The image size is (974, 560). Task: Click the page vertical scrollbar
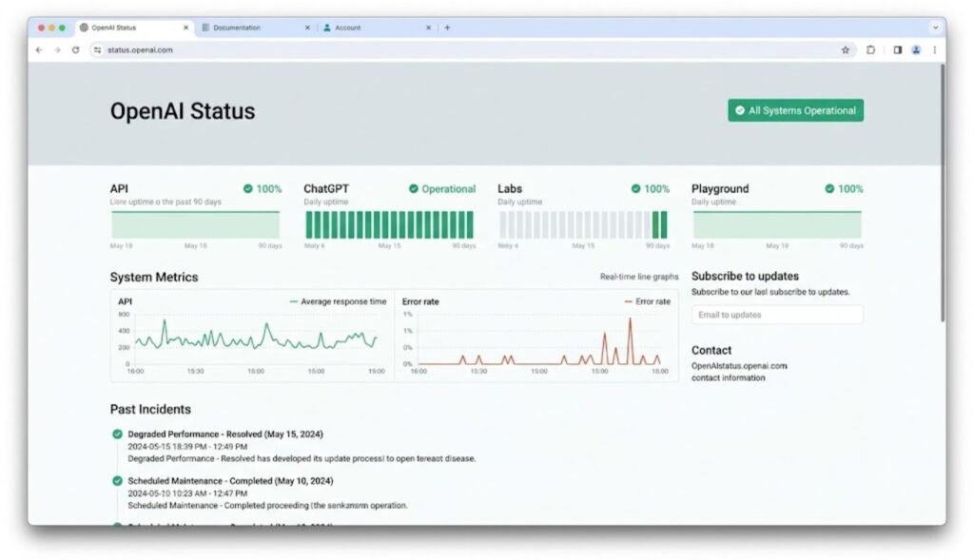(943, 192)
